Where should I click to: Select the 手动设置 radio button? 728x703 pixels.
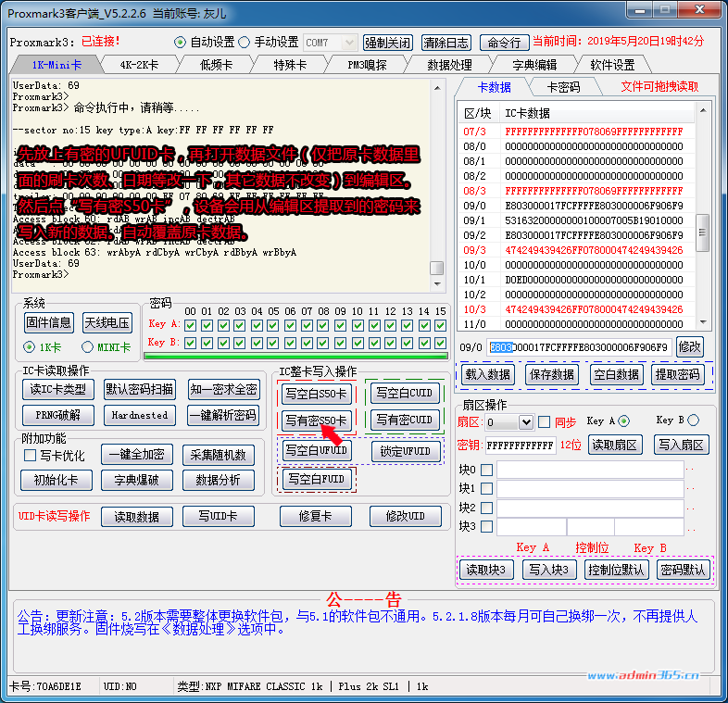(x=245, y=43)
